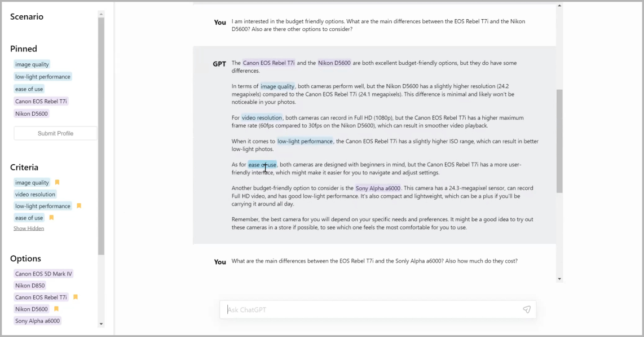Select Canon EOS 5D Mark IV in Options
The image size is (644, 337).
tap(43, 274)
